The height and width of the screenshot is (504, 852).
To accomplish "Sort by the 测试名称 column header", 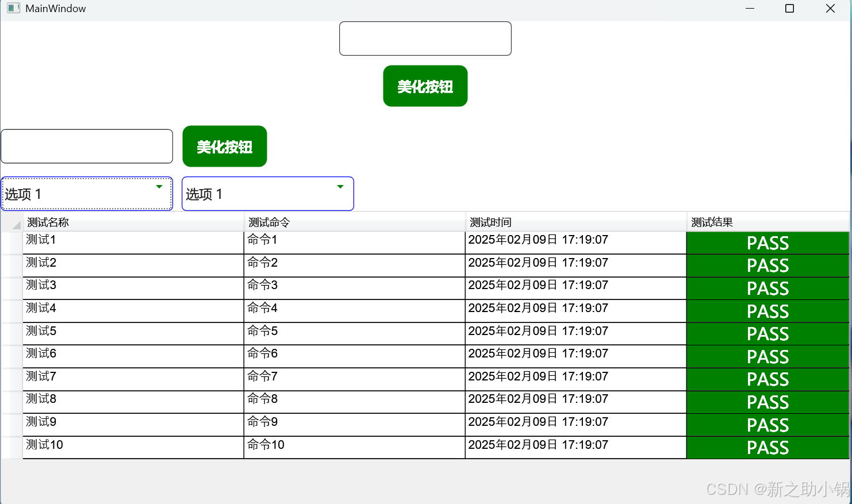I will tap(133, 222).
